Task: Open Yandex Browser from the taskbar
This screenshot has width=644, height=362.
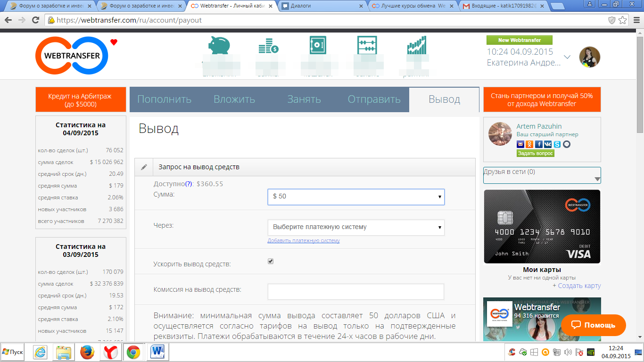Action: pos(111,352)
